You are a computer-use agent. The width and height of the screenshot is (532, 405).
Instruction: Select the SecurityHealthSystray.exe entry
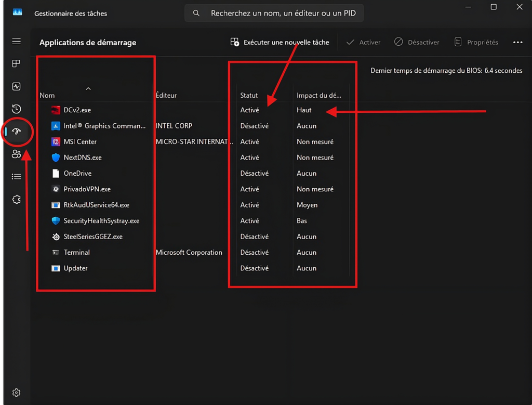(101, 220)
